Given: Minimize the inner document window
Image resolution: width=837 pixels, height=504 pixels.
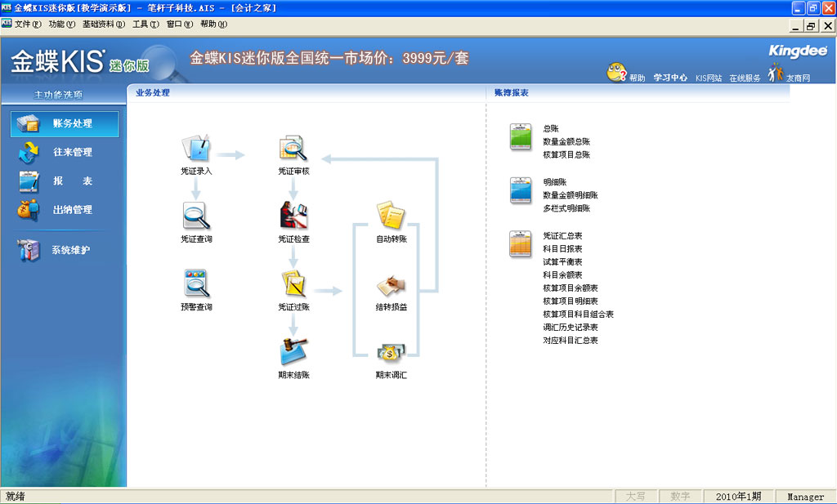Looking at the screenshot, I should pyautogui.click(x=796, y=25).
